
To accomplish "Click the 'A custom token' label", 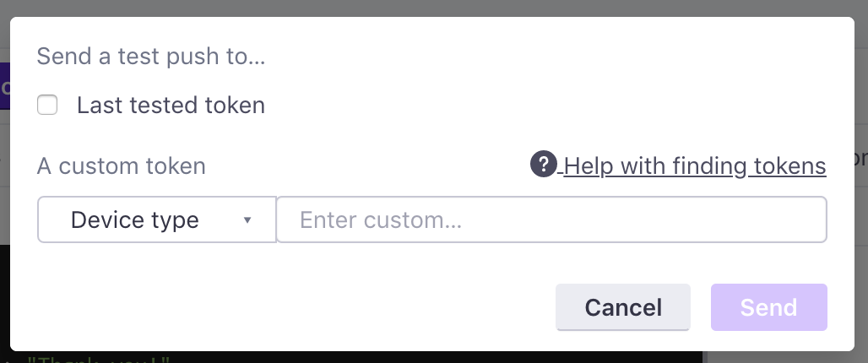I will tap(122, 166).
